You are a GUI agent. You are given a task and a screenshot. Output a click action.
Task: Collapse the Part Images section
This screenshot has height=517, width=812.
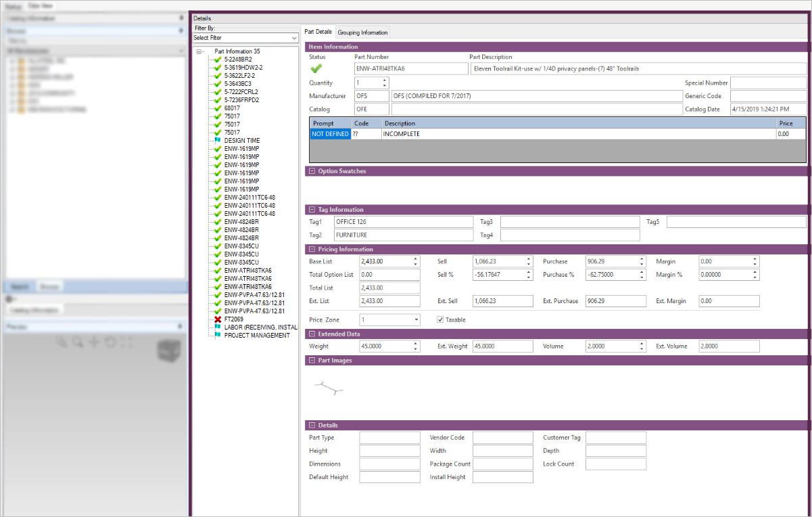pyautogui.click(x=311, y=361)
